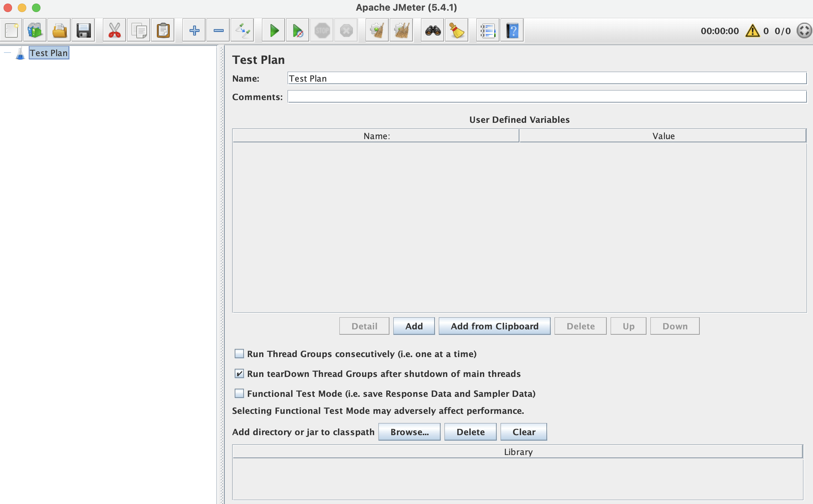Enable Run Thread Groups consecutively checkbox

click(239, 354)
